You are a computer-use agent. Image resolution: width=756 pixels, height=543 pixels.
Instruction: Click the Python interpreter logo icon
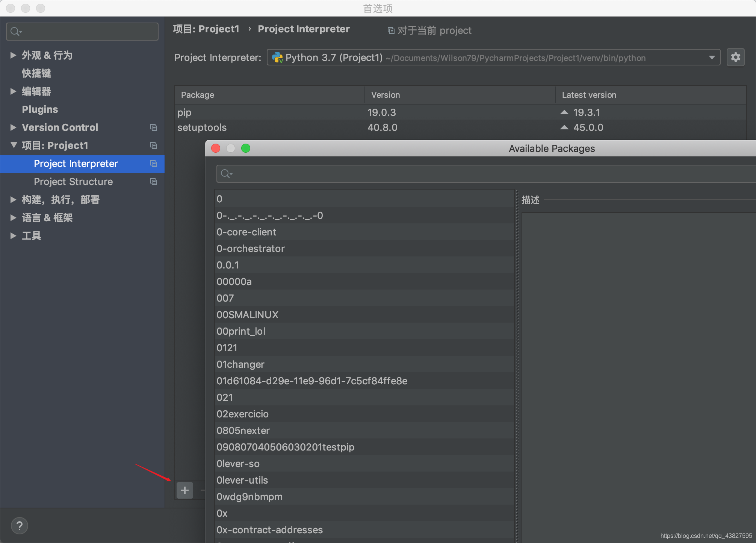point(277,58)
